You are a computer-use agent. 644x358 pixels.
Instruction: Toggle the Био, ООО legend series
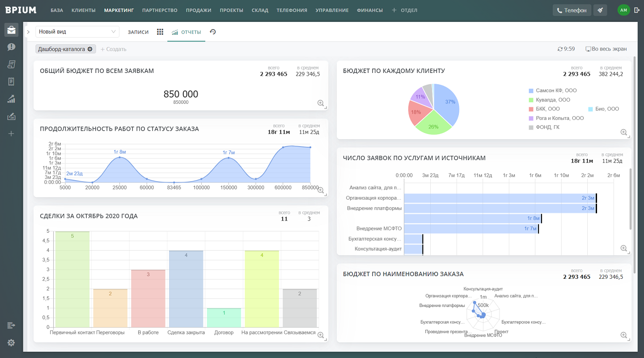coord(606,109)
